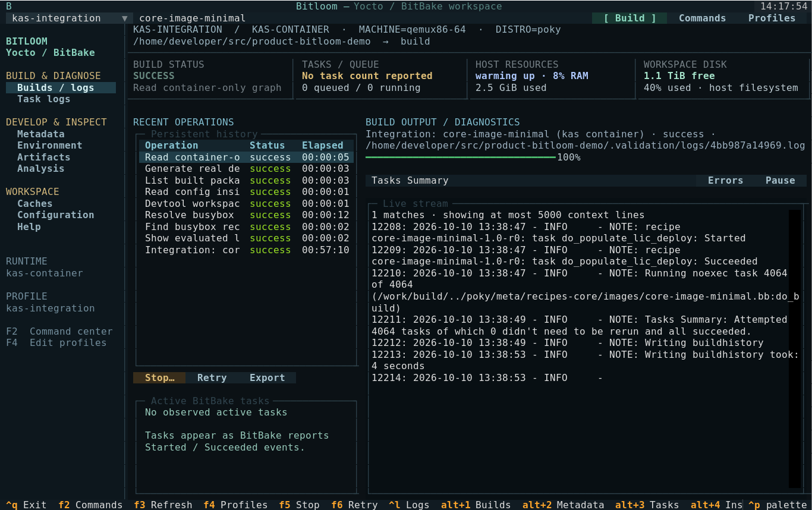The height and width of the screenshot is (510, 812).
Task: Click f3 Refresh in footer
Action: (x=163, y=505)
